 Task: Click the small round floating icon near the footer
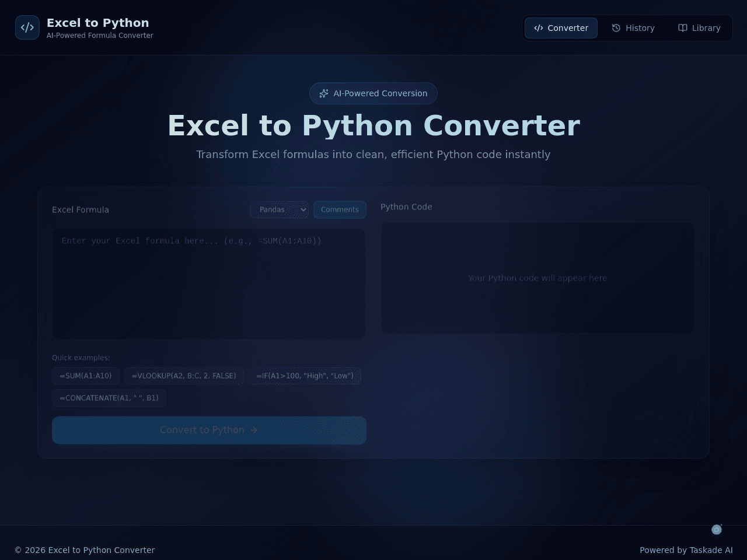click(717, 530)
